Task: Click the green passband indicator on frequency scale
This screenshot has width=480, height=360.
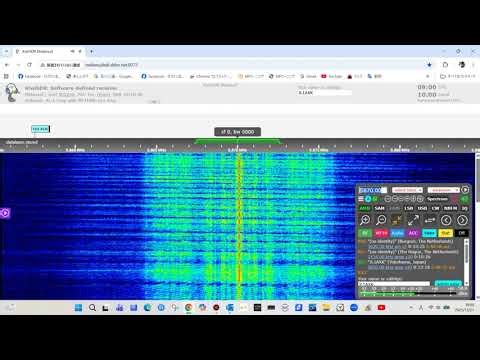Action: click(237, 142)
